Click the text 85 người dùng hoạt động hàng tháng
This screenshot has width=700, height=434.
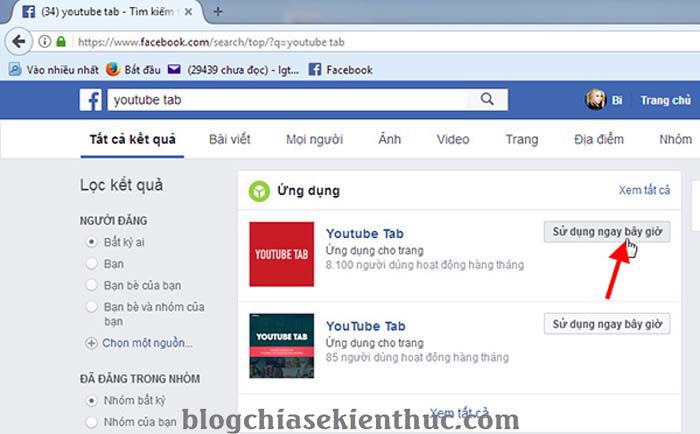point(417,357)
